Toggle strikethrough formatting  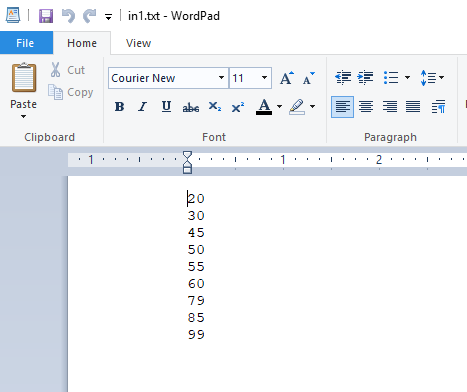tap(191, 107)
